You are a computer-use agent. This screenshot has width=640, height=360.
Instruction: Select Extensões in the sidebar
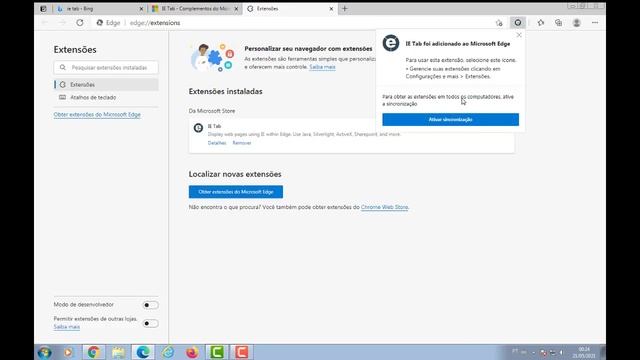click(106, 84)
